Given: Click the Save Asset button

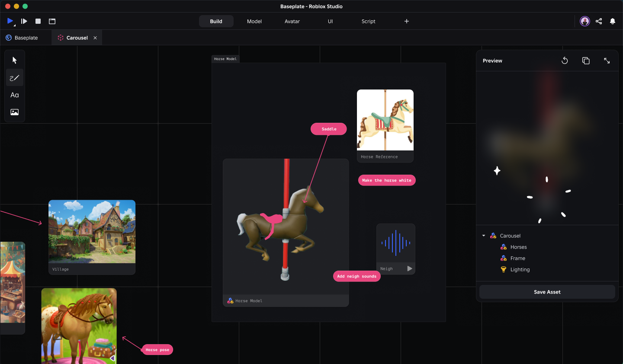Looking at the screenshot, I should (x=547, y=292).
